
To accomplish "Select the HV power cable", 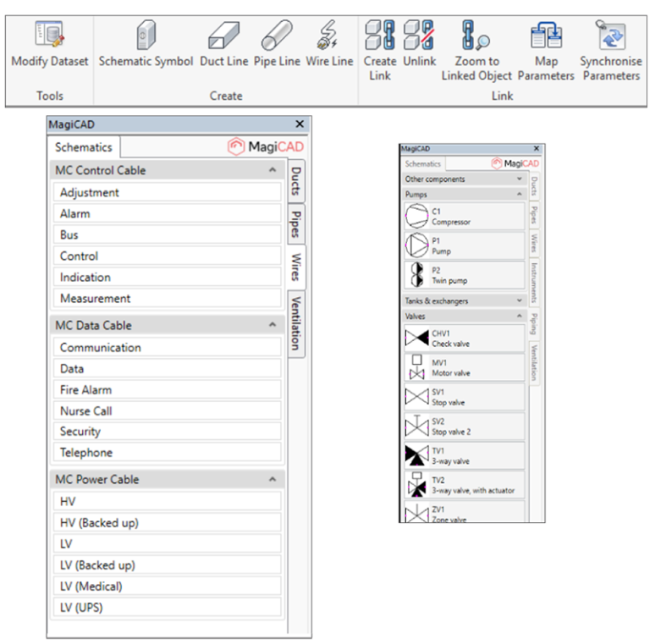I will (167, 502).
